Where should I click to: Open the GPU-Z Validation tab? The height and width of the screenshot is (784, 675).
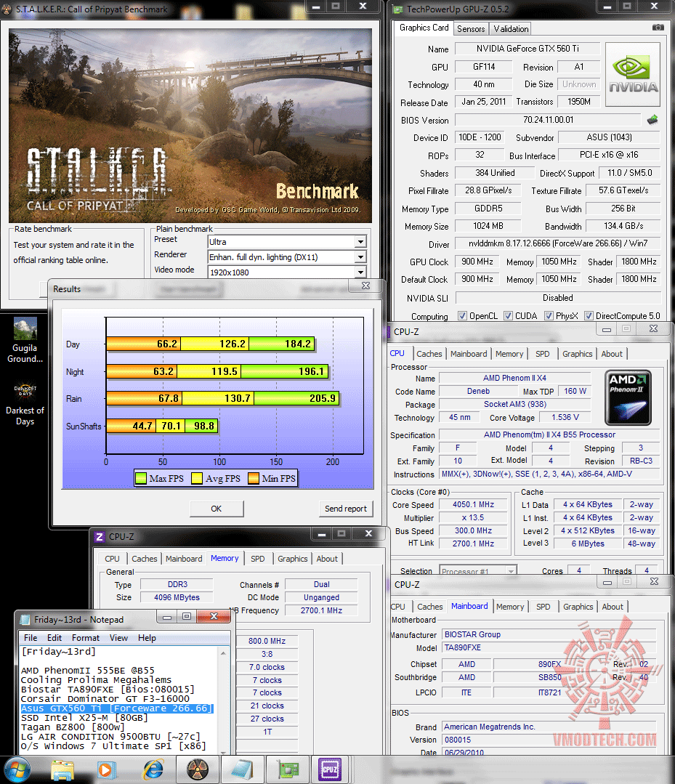pyautogui.click(x=511, y=29)
